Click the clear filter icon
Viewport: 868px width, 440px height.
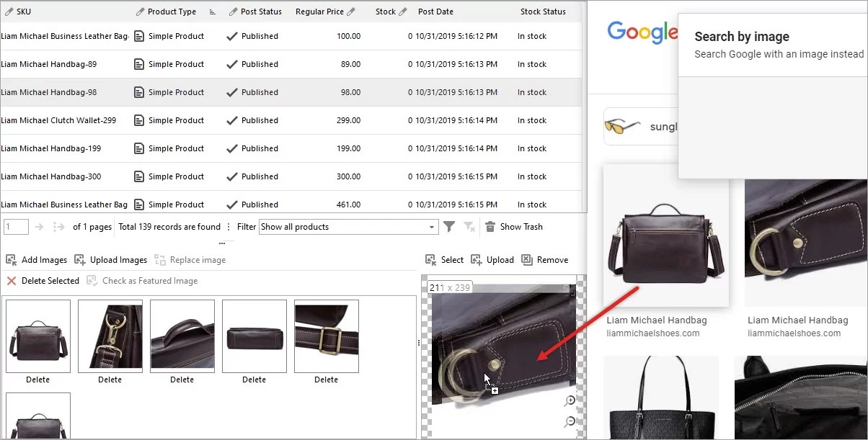click(468, 228)
